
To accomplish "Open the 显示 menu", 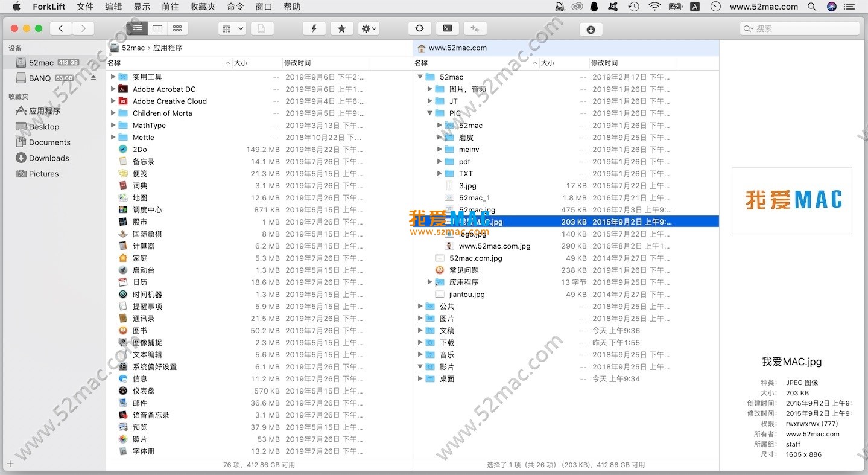I will 142,7.
